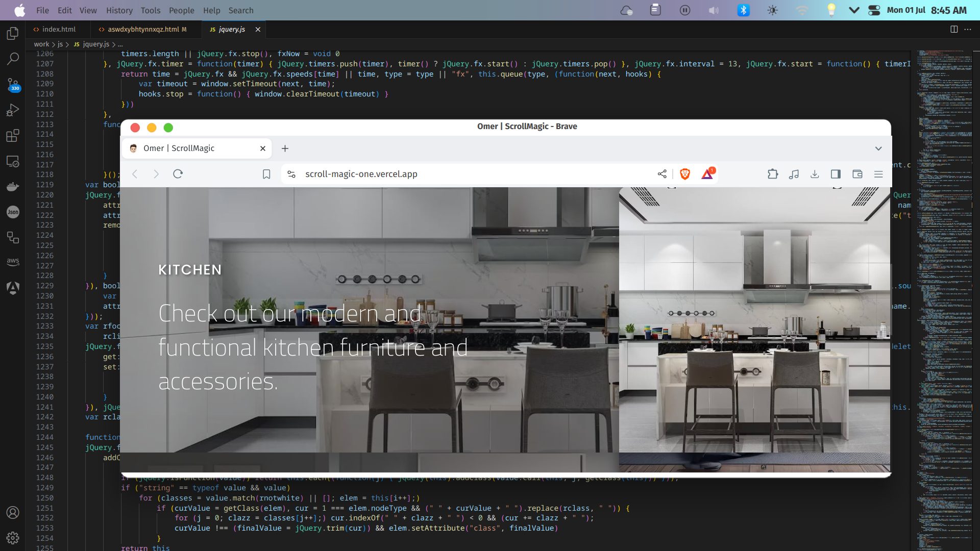Open the Explorer view in activity bar
This screenshot has height=551, width=980.
pos(13,34)
